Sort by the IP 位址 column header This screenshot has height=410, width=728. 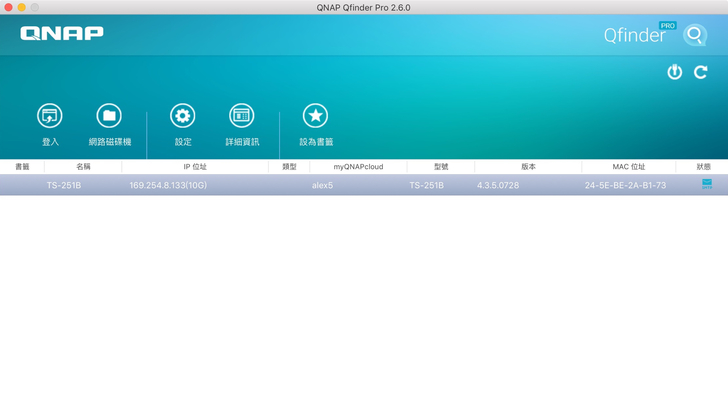pos(195,167)
